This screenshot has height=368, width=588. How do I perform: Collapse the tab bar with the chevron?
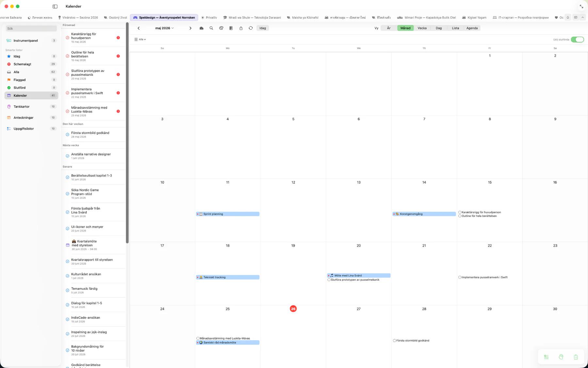click(582, 17)
